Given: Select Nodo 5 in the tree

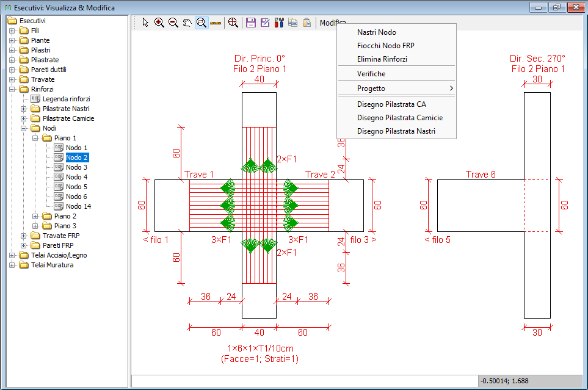Looking at the screenshot, I should pos(76,187).
